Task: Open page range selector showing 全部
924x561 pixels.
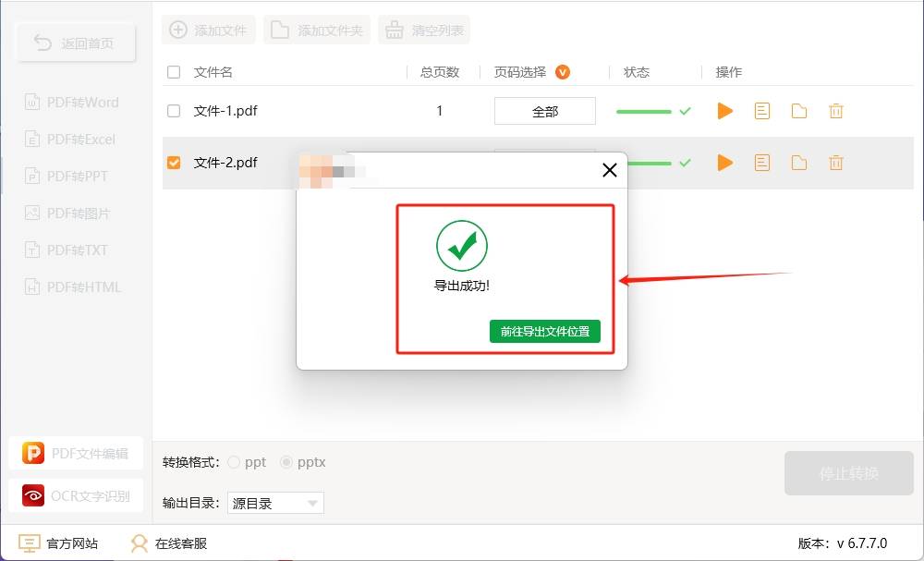Action: (x=547, y=110)
